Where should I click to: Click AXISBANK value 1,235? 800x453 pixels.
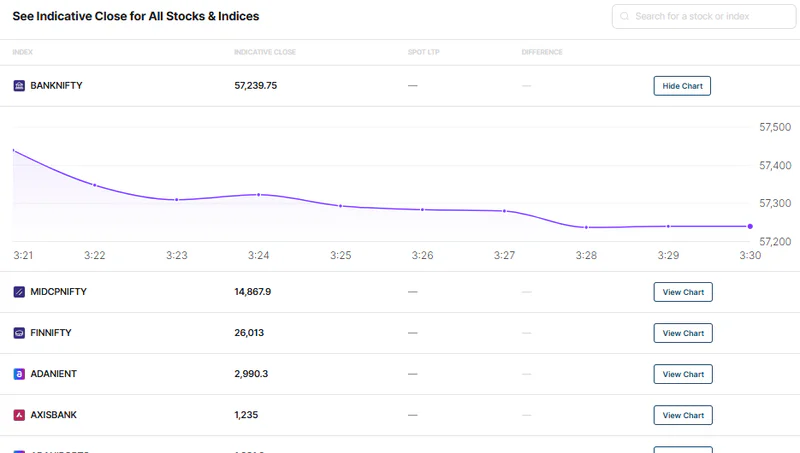[x=246, y=415]
